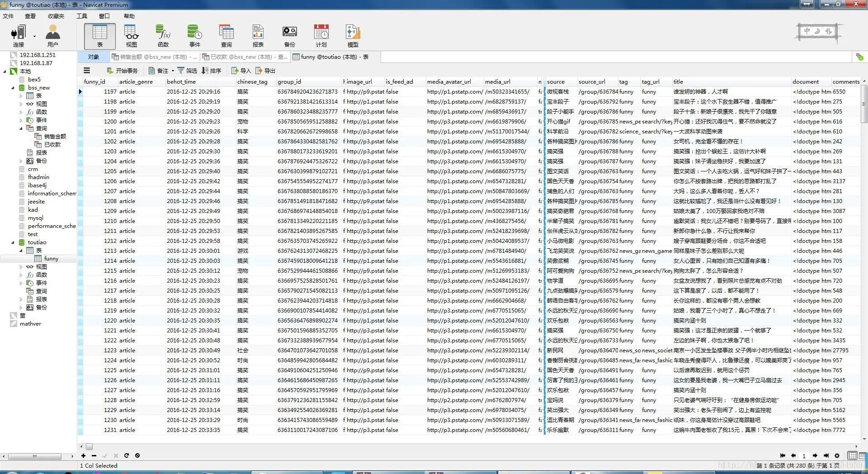The width and height of the screenshot is (868, 474).
Task: Open the 模型 (Model) toolbar icon
Action: pyautogui.click(x=353, y=36)
